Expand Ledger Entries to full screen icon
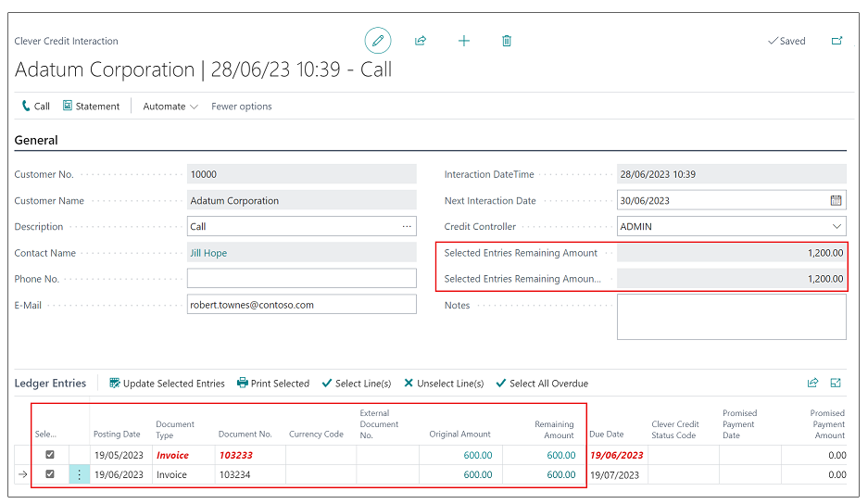 (x=837, y=383)
